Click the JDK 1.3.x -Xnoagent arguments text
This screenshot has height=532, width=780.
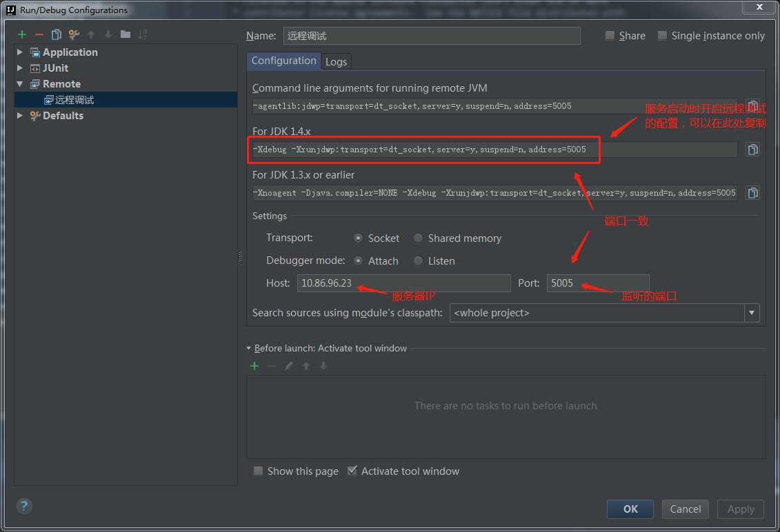[494, 193]
